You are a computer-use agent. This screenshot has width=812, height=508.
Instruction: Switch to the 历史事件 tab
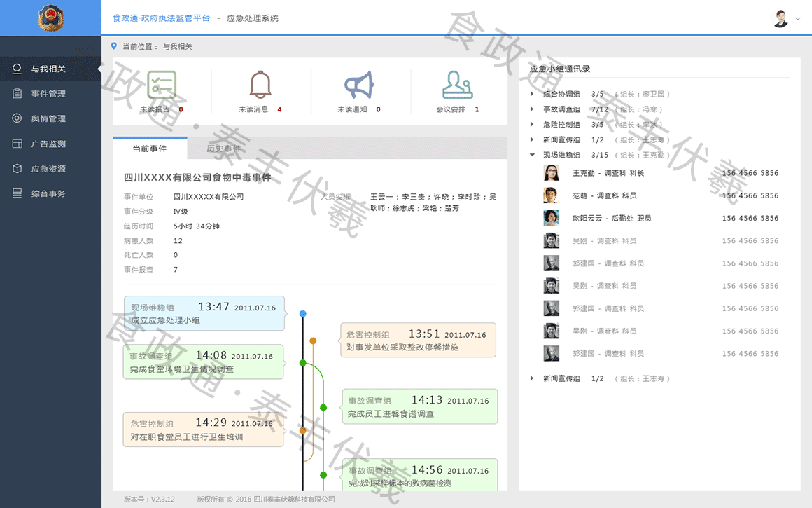(x=224, y=149)
